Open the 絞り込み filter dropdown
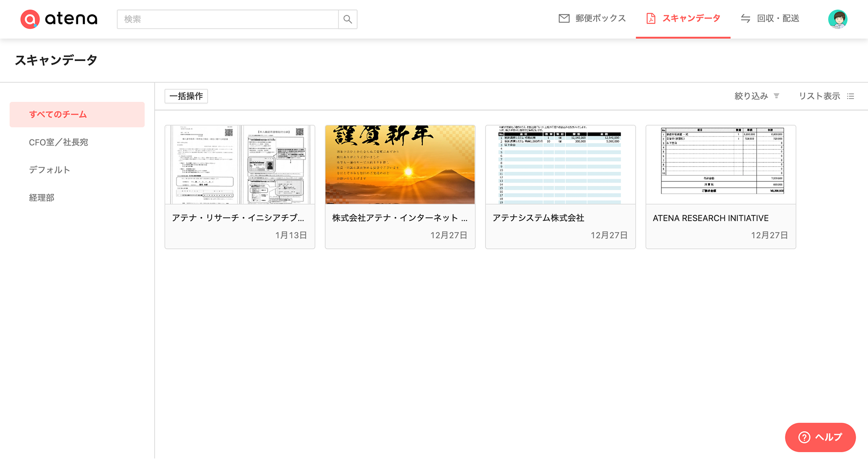Viewport: 868px width, 459px height. (757, 96)
